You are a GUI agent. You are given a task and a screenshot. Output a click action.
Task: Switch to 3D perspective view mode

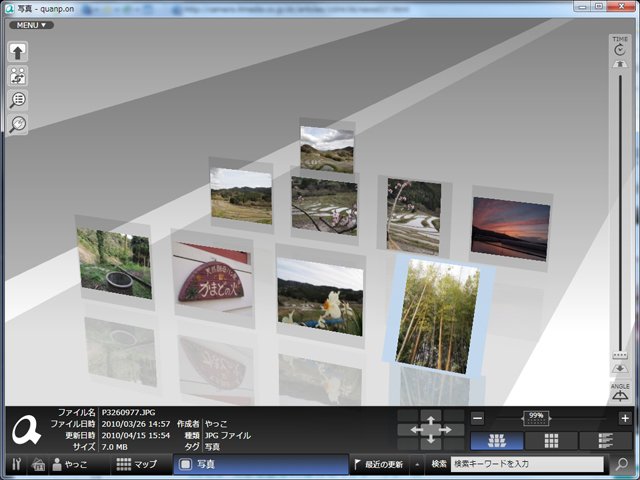(497, 441)
